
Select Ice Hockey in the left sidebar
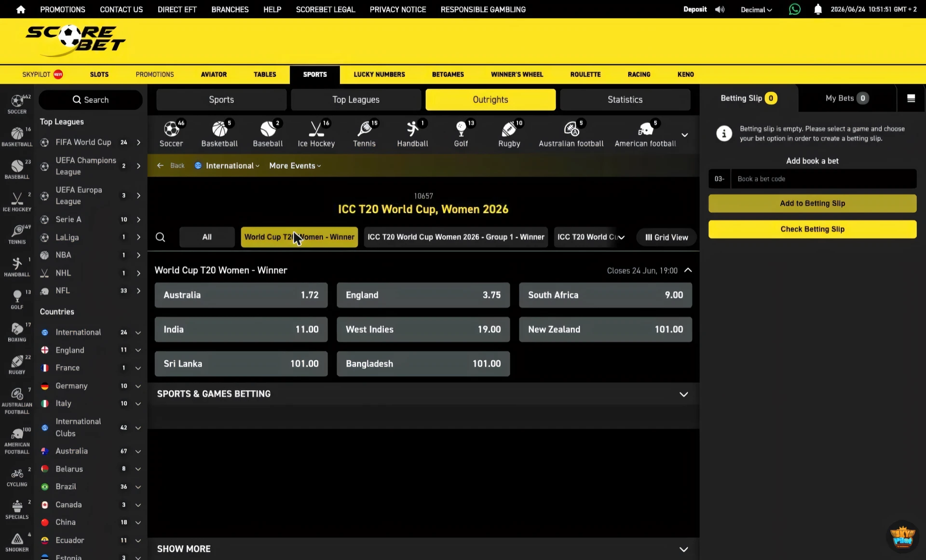click(x=17, y=202)
